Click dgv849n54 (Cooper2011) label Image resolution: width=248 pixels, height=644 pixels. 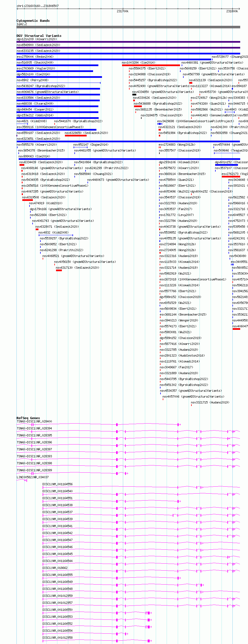(x=35, y=109)
